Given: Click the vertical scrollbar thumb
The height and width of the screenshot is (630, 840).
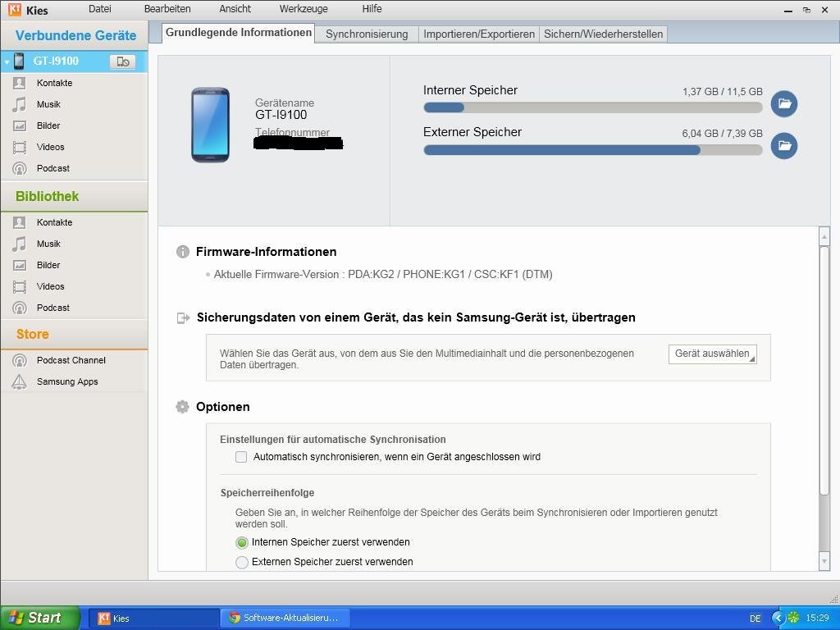Looking at the screenshot, I should click(x=824, y=370).
